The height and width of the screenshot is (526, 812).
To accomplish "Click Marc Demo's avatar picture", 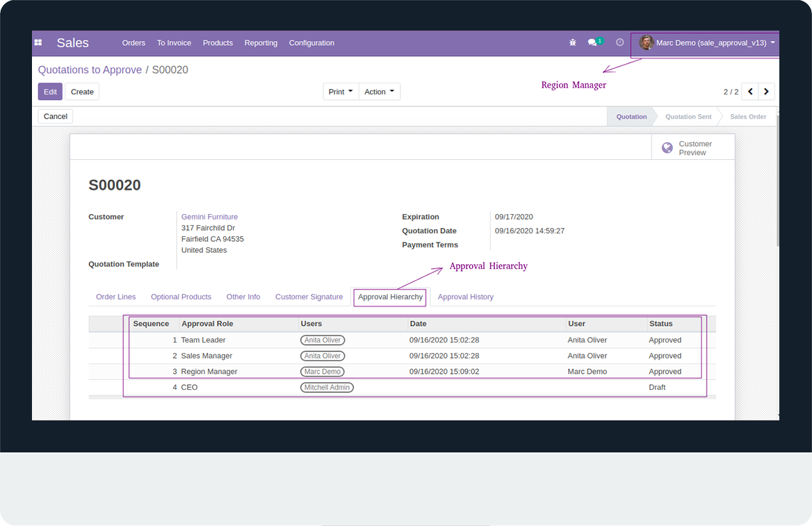I will (x=646, y=42).
